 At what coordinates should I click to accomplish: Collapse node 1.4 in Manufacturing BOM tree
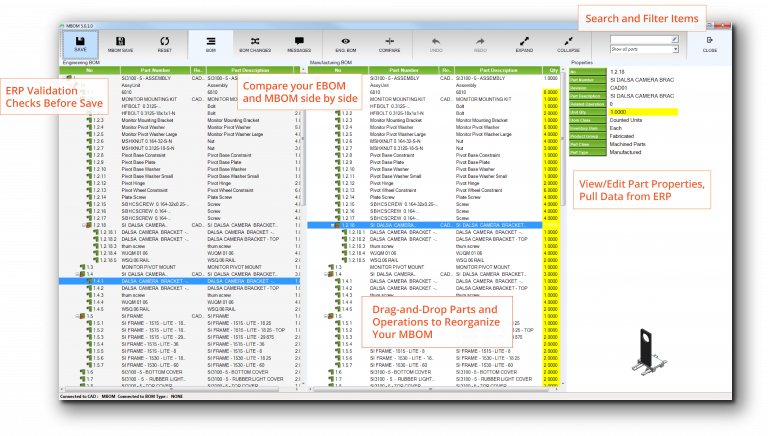[326, 274]
